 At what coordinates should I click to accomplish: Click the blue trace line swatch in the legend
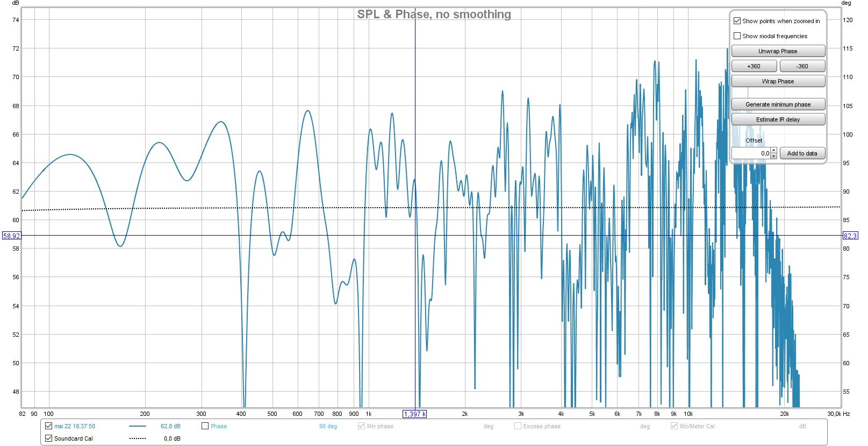[x=138, y=426]
